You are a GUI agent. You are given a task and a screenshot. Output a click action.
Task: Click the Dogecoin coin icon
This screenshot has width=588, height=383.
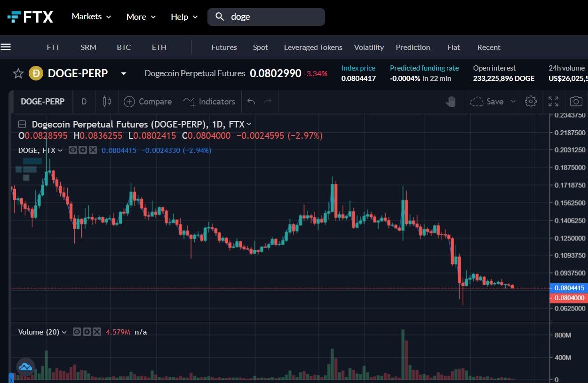click(36, 73)
